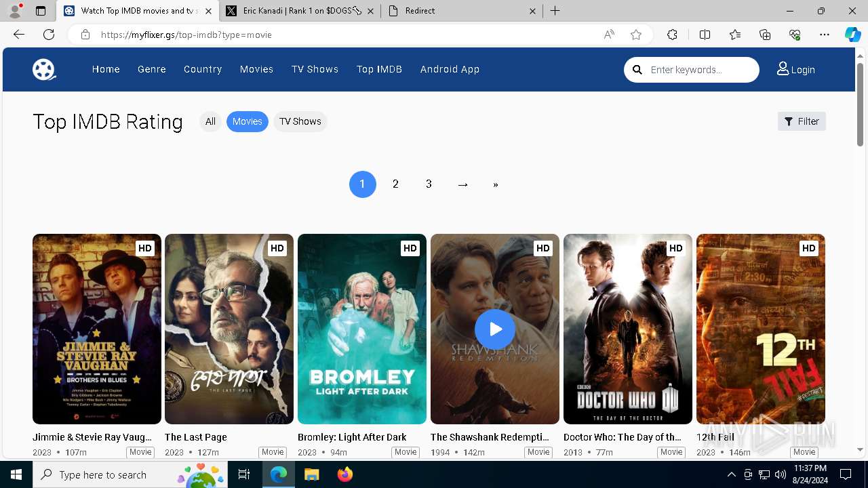The width and height of the screenshot is (868, 488).
Task: Toggle Split screen icon
Action: pyautogui.click(x=705, y=35)
